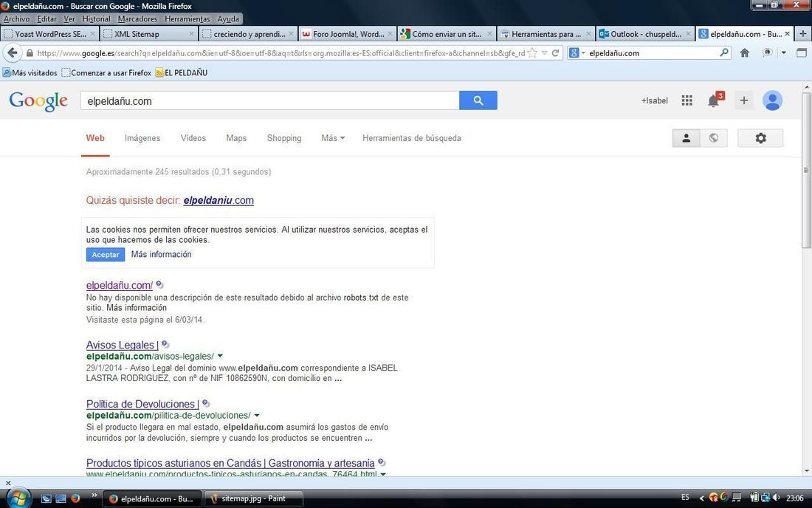
Task: Click the Firefox quick launch icon in taskbar
Action: tap(75, 498)
